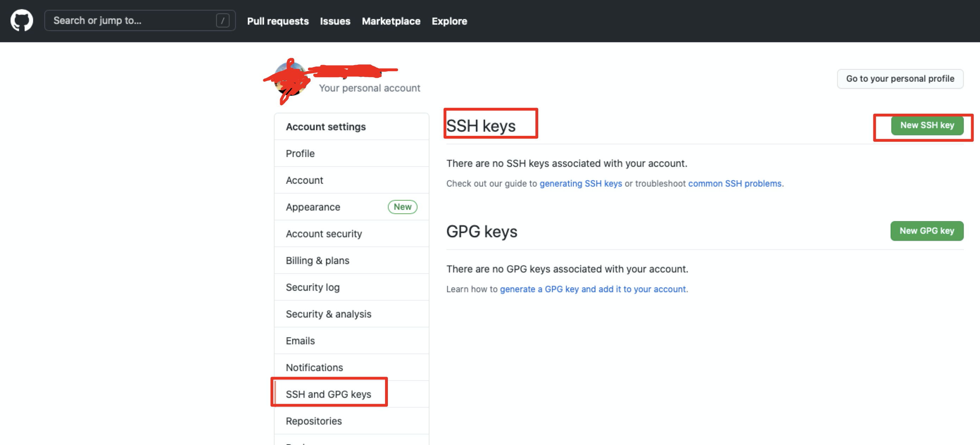Open Security & analysis in sidebar
980x445 pixels.
click(352, 314)
